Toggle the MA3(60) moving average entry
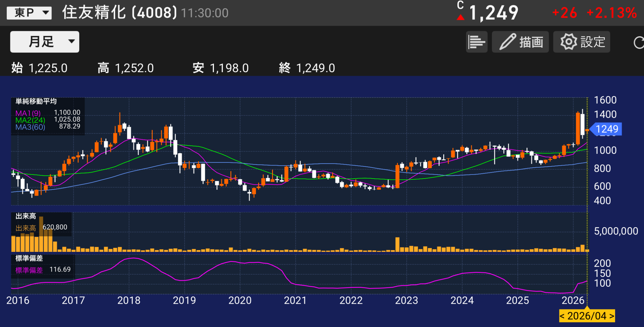The image size is (644, 327). click(30, 127)
